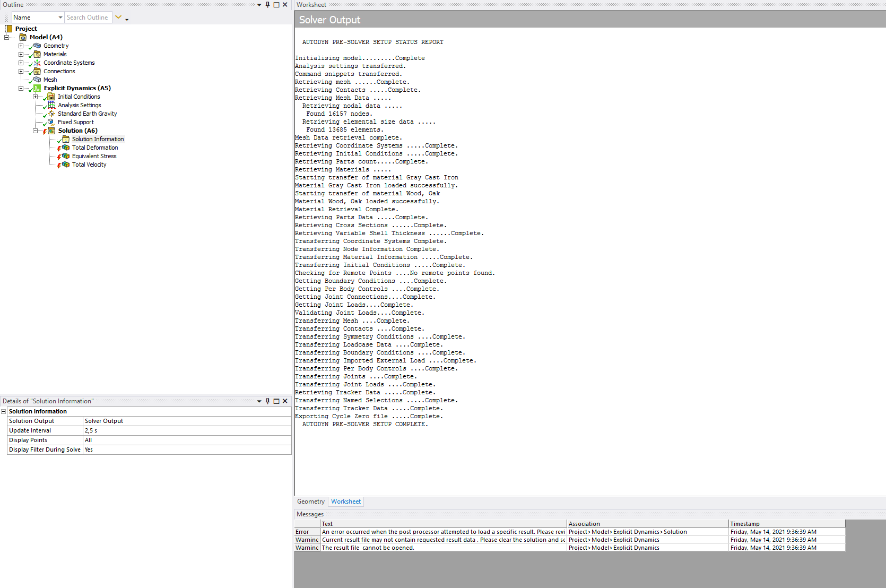Select the Total Velocity result icon
The width and height of the screenshot is (886, 588).
pyautogui.click(x=66, y=165)
